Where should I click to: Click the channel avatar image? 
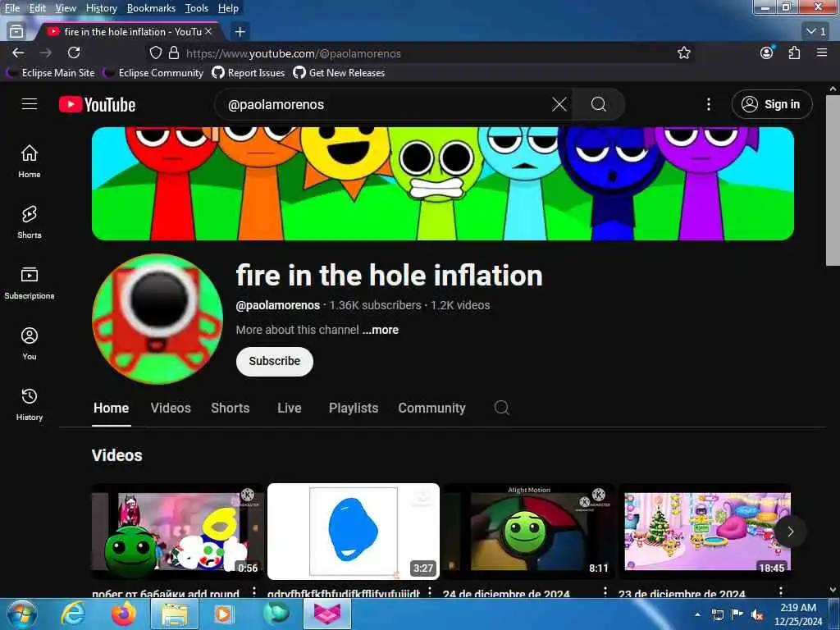click(157, 319)
